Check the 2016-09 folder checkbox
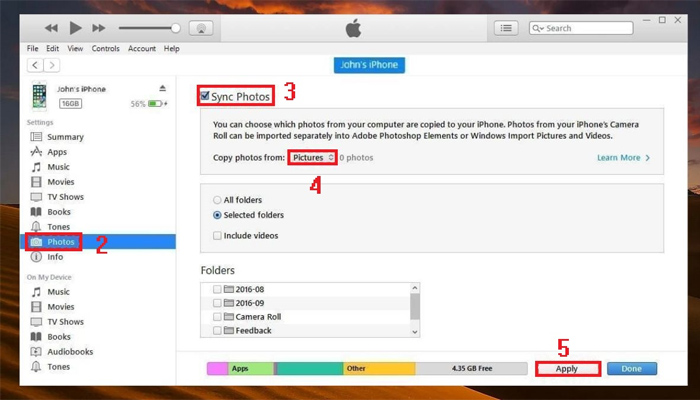The width and height of the screenshot is (700, 400). 217,303
